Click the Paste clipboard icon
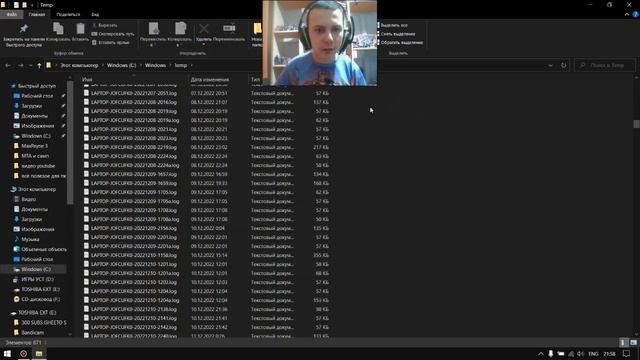Viewport: 640px width, 360px height. click(80, 29)
